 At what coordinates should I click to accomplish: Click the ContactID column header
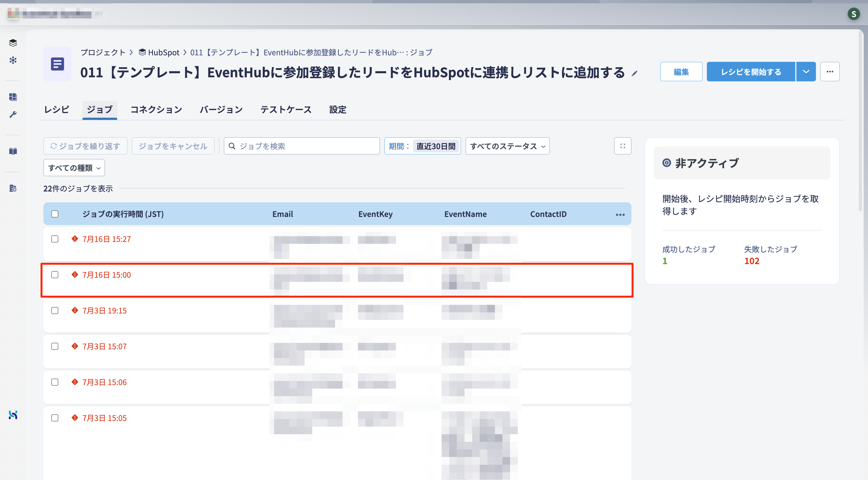point(548,214)
